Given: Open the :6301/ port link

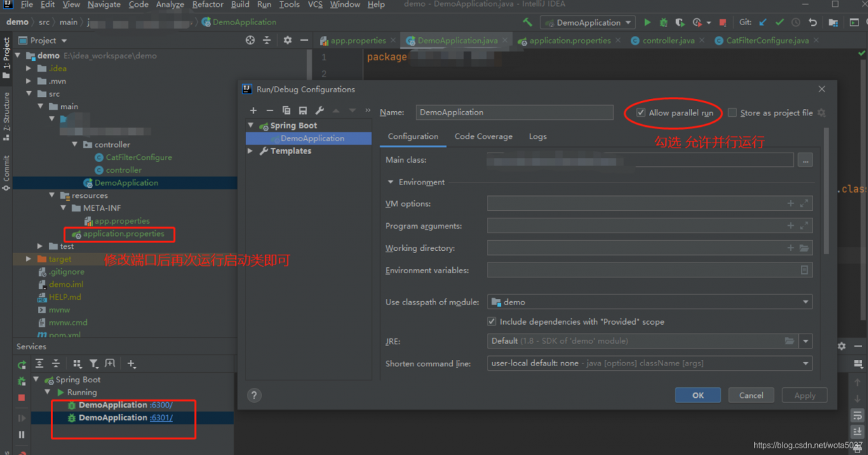Looking at the screenshot, I should point(161,418).
